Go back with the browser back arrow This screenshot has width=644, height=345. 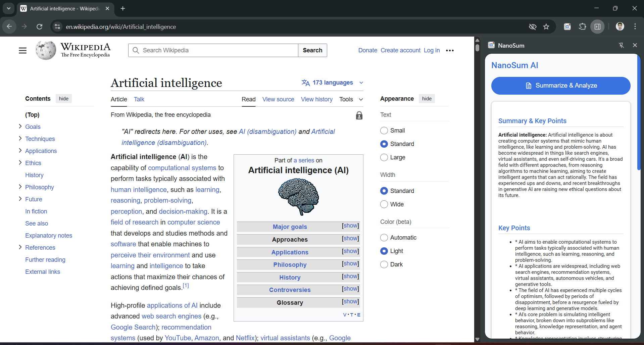pyautogui.click(x=9, y=27)
